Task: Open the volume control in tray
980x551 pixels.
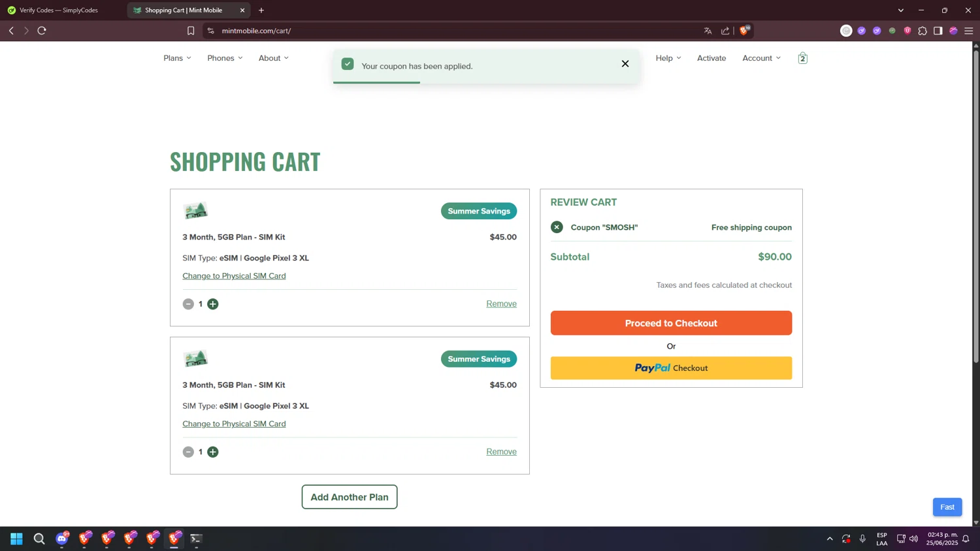Action: pos(913,539)
